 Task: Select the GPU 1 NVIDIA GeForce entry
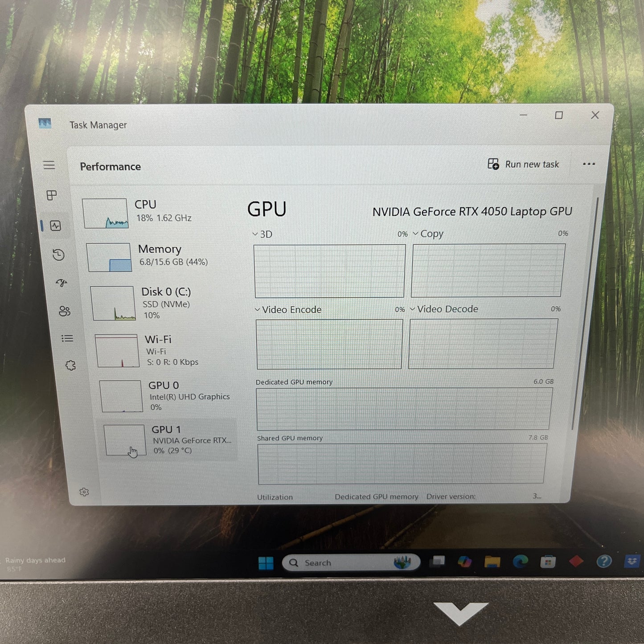[x=168, y=440]
